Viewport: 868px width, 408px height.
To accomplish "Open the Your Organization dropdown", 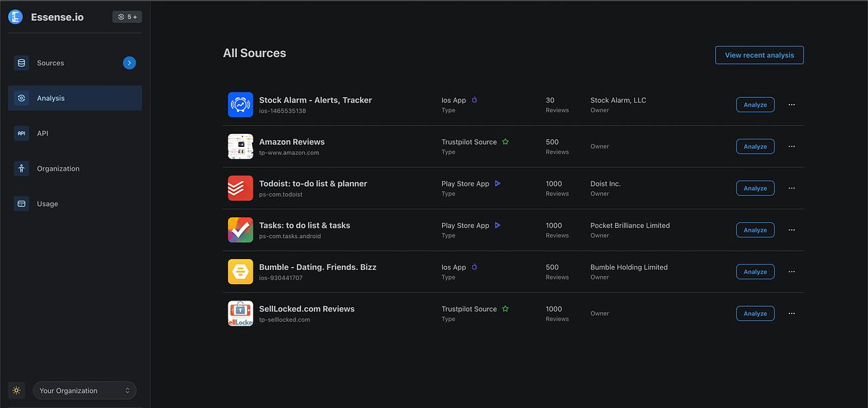I will (85, 390).
